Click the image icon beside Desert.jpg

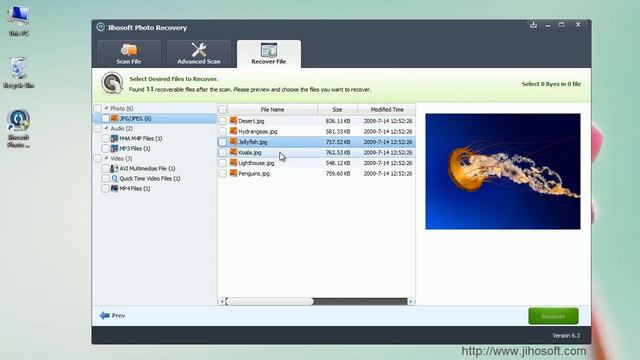(233, 120)
